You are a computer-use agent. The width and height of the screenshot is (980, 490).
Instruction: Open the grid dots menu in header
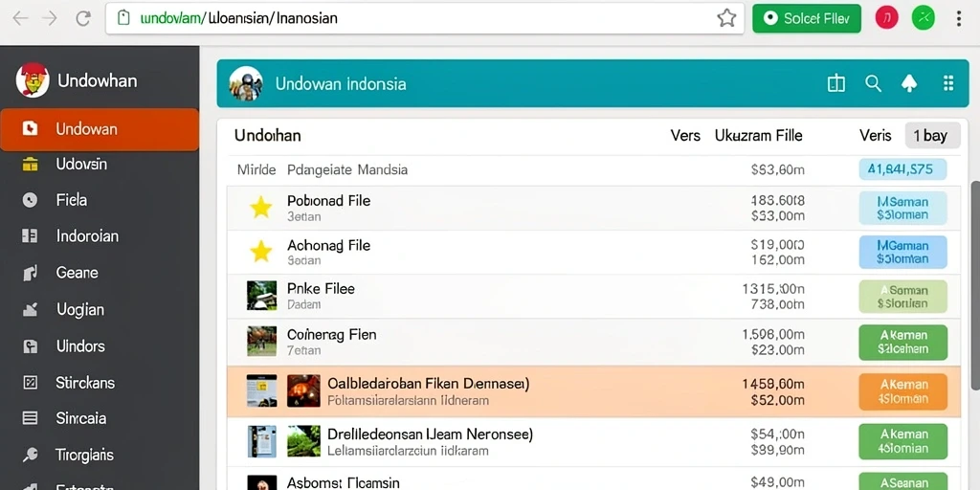948,83
